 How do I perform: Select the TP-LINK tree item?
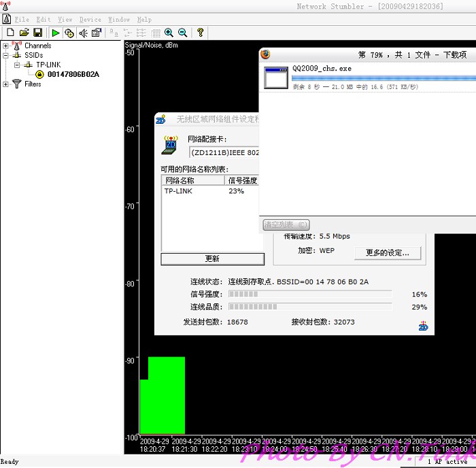tap(48, 65)
